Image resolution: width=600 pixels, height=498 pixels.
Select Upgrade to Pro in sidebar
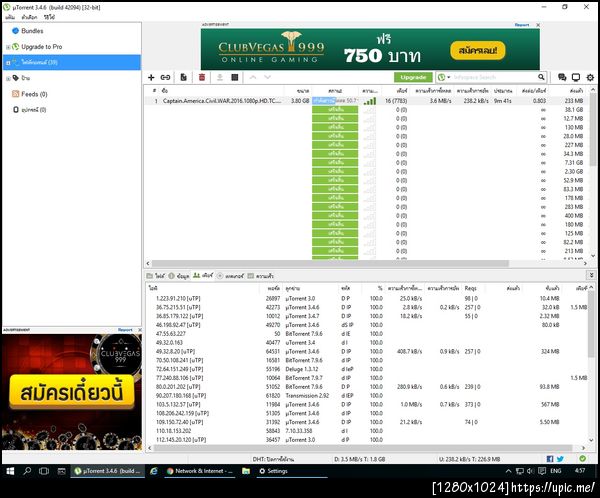point(42,47)
